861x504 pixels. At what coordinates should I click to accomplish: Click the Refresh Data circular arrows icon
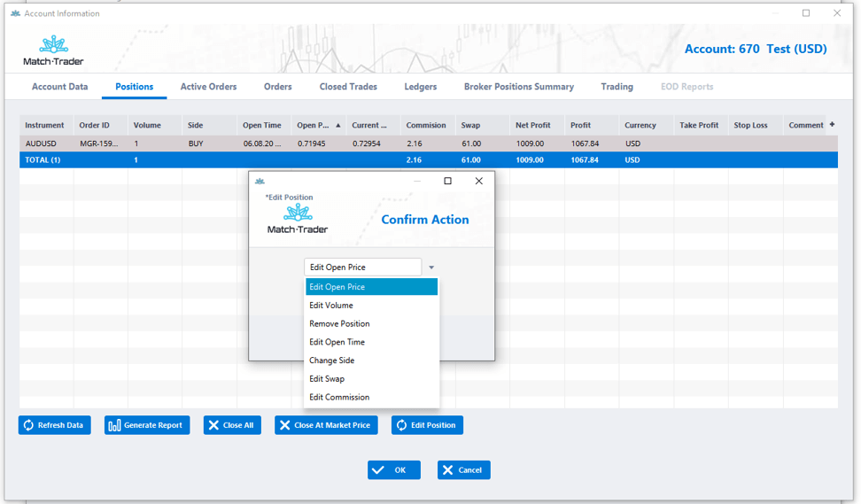[x=28, y=426]
